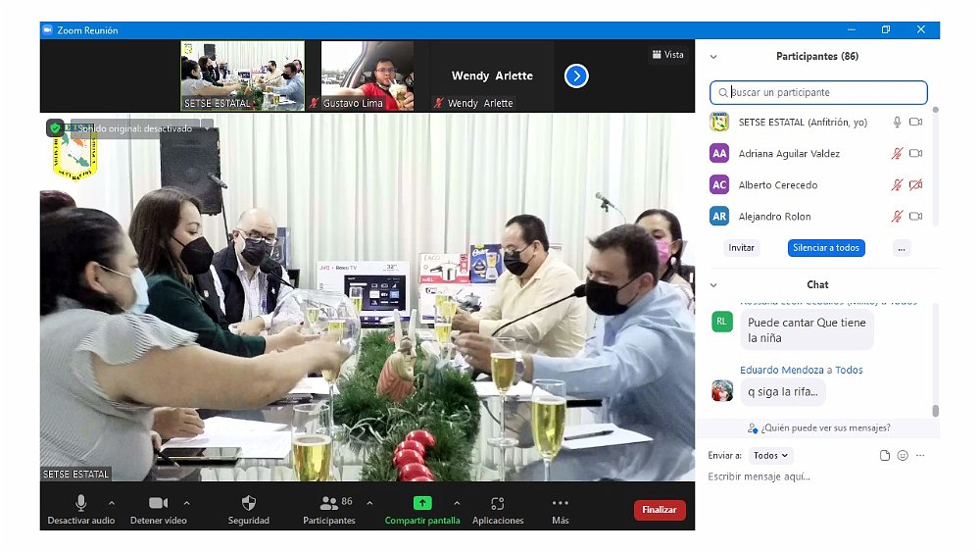Turn off camera with Detener video
The image size is (980, 552).
[158, 503]
